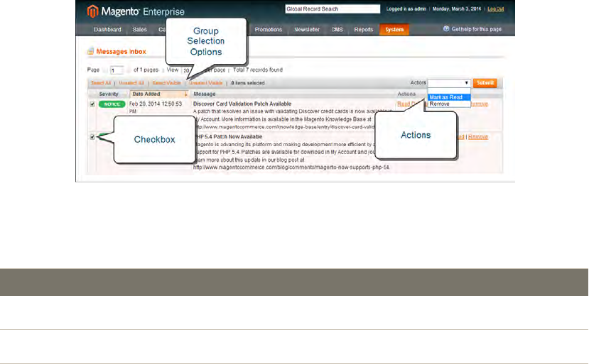Click Remove link for PHP 5.4 message
The width and height of the screenshot is (589, 364).
click(478, 137)
